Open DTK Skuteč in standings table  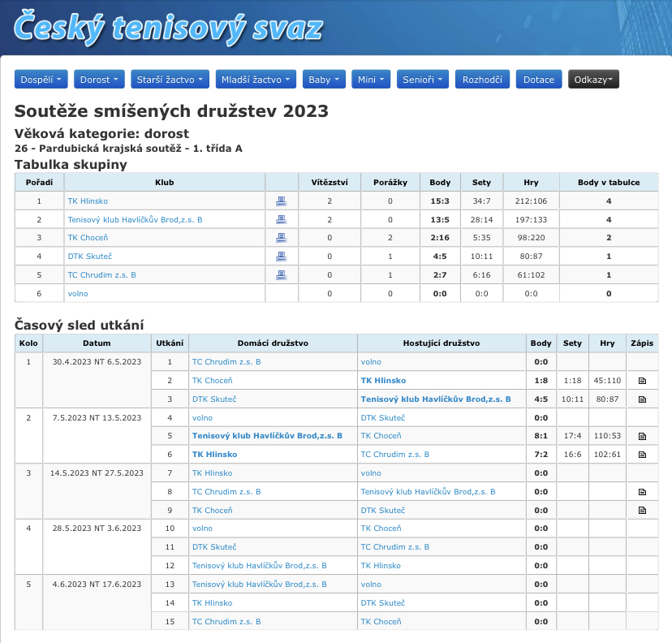(90, 257)
